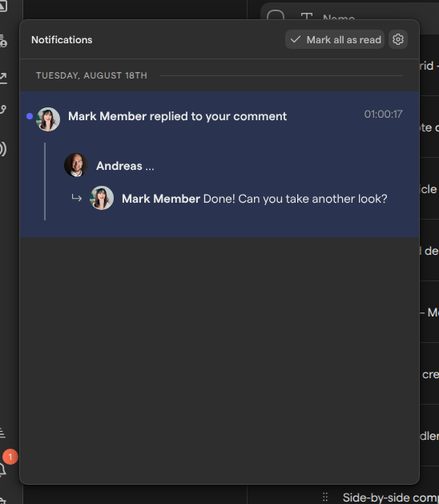439x504 pixels.
Task: Click Mark Member avatar in the reply line
Action: point(102,198)
